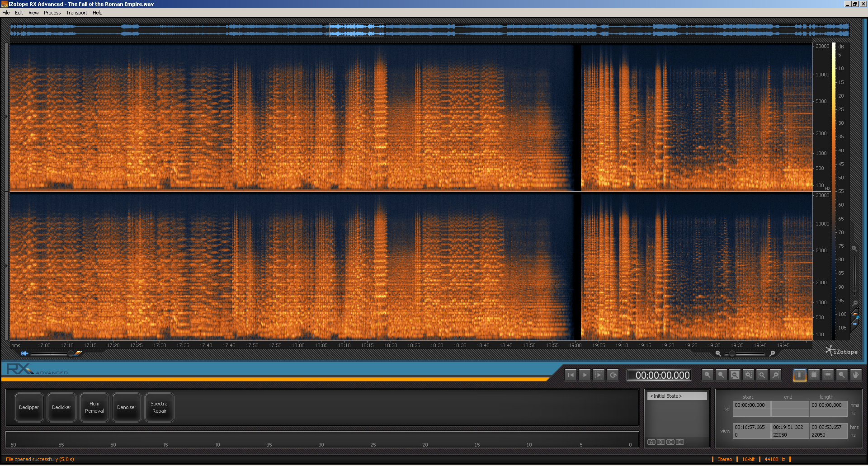Click the horizontal zoom slider handle
The width and height of the screenshot is (868, 466).
[732, 353]
